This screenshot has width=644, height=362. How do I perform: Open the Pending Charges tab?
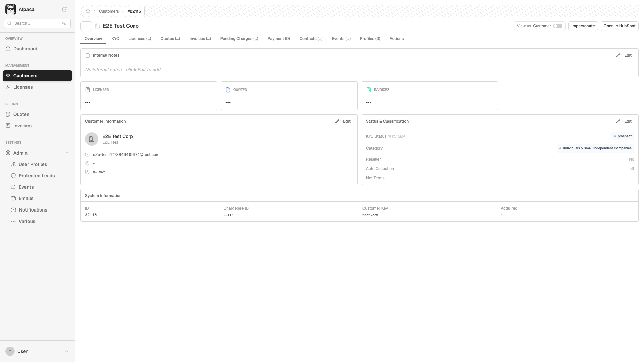pyautogui.click(x=239, y=39)
